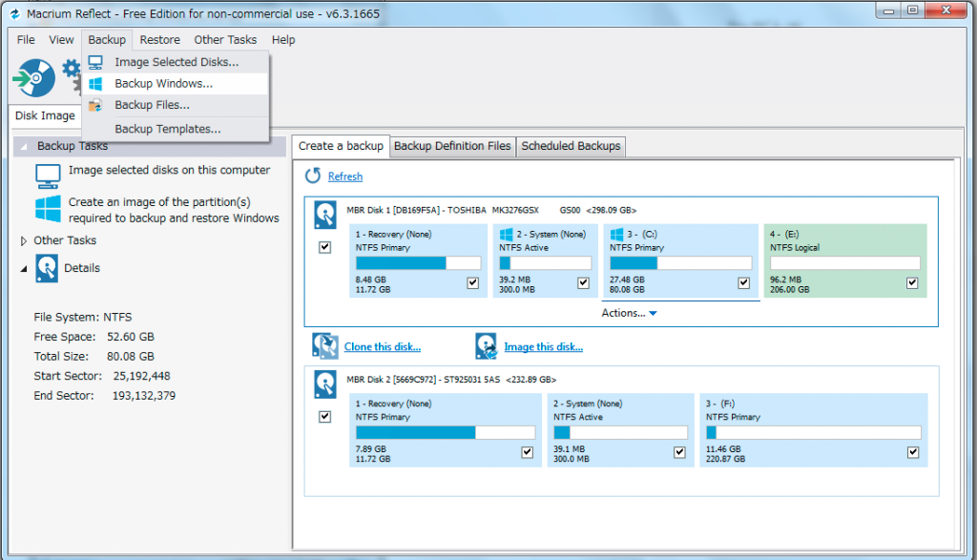Open the Restore menu

(x=159, y=40)
